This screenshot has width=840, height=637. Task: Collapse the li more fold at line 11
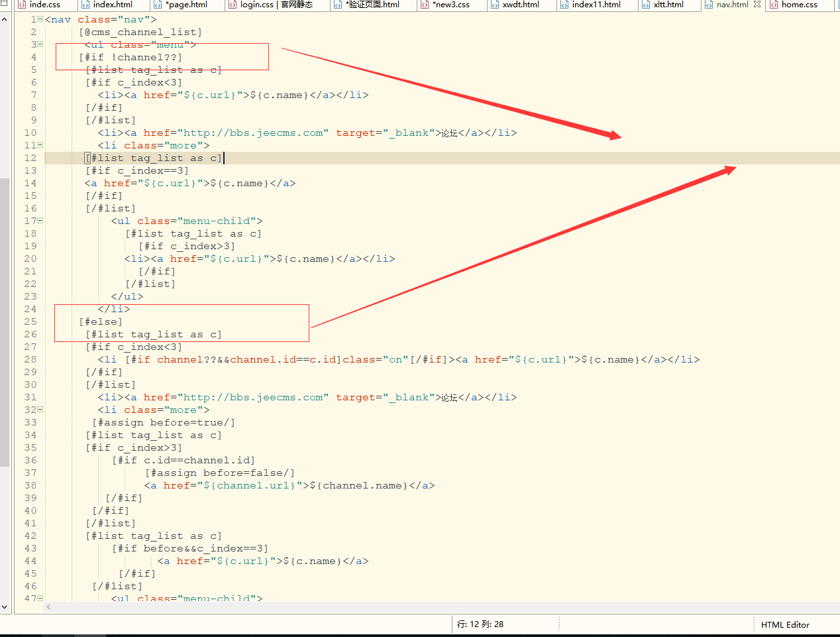click(x=40, y=145)
